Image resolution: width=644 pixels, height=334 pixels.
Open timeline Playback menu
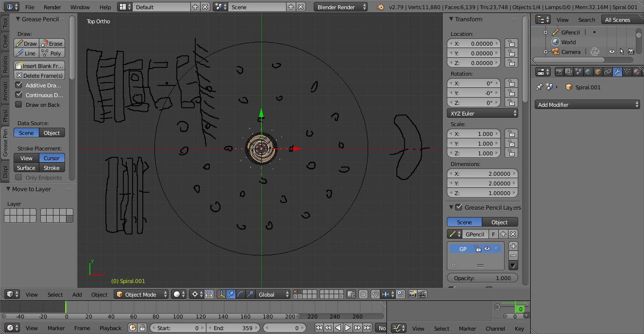pos(110,328)
